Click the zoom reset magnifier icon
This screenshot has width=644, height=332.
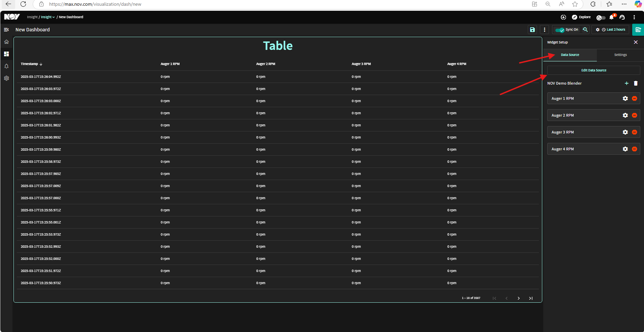585,30
